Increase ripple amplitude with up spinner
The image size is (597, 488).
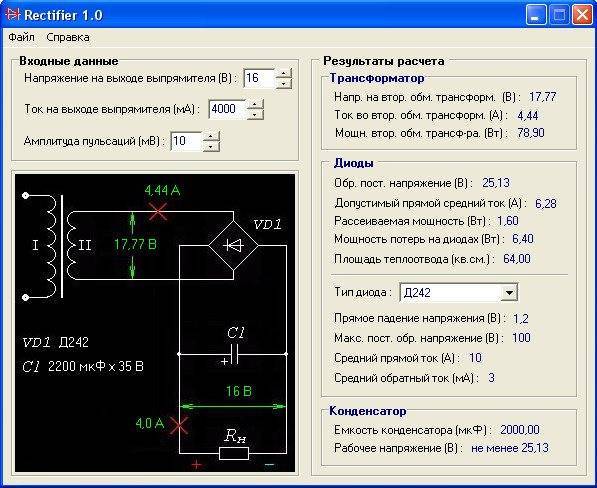pos(211,136)
